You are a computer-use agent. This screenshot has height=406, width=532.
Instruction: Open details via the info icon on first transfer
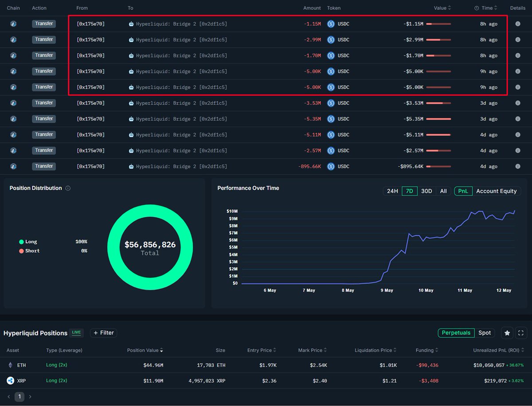click(x=517, y=23)
